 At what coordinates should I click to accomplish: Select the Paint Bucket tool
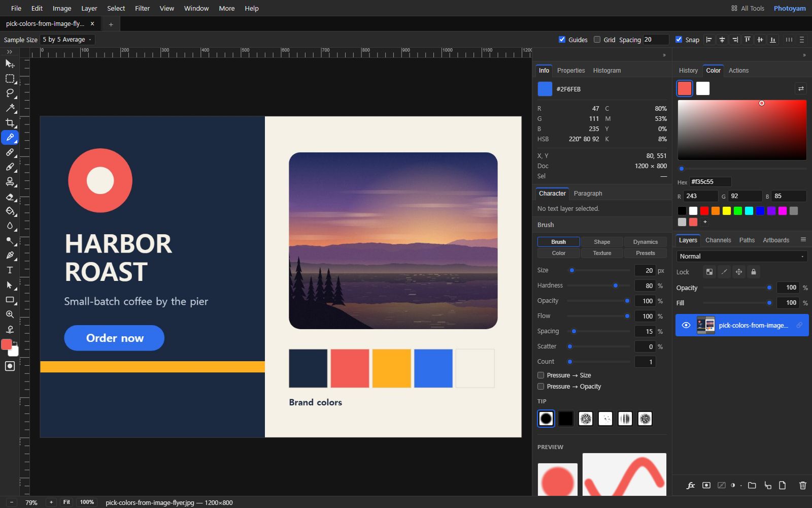(10, 211)
